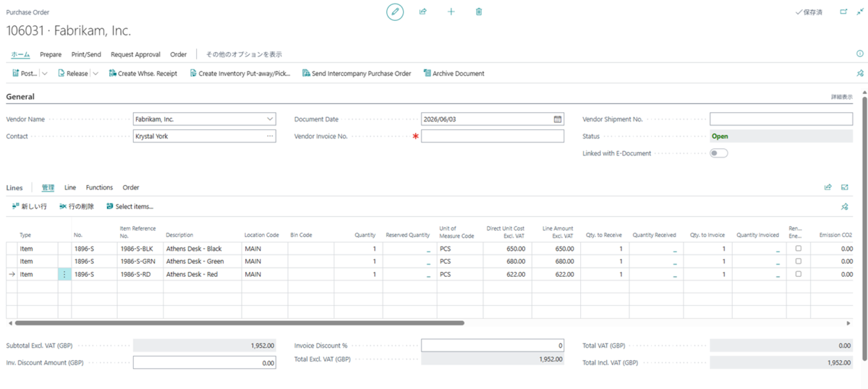Click the Invoice Discount % field
868x389 pixels.
click(x=493, y=346)
